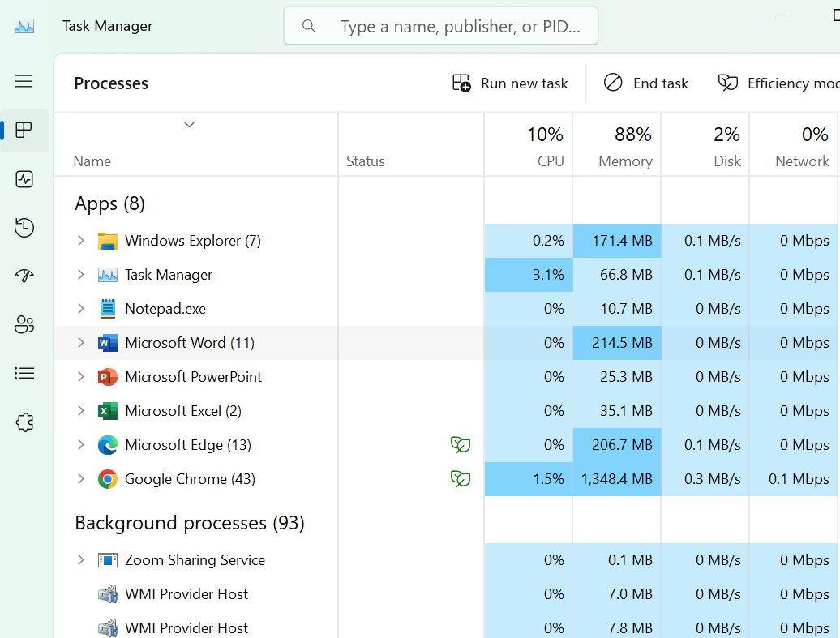The height and width of the screenshot is (638, 840).
Task: Click the Windows Explorer folder icon
Action: coord(108,241)
